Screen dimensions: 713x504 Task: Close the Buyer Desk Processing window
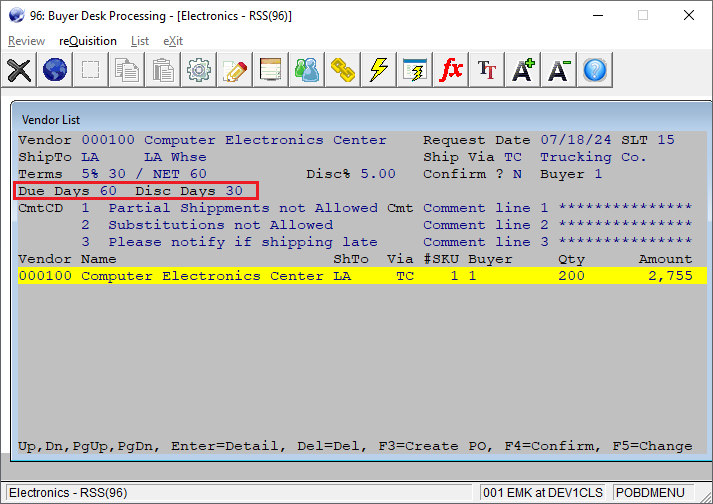point(688,15)
